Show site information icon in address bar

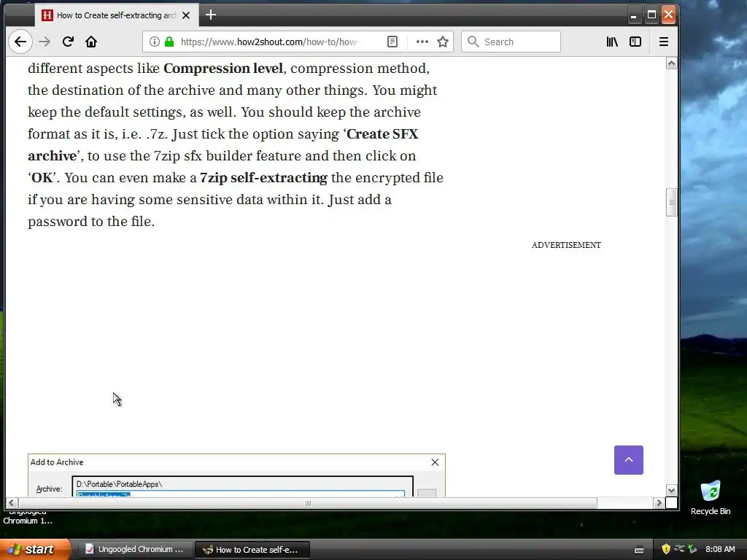point(155,42)
